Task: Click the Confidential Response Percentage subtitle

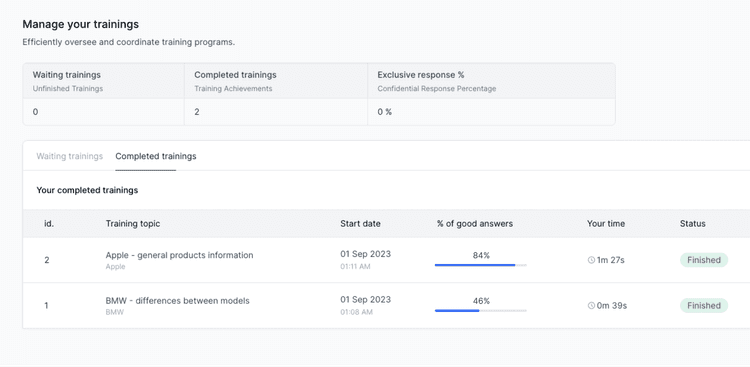Action: tap(437, 89)
